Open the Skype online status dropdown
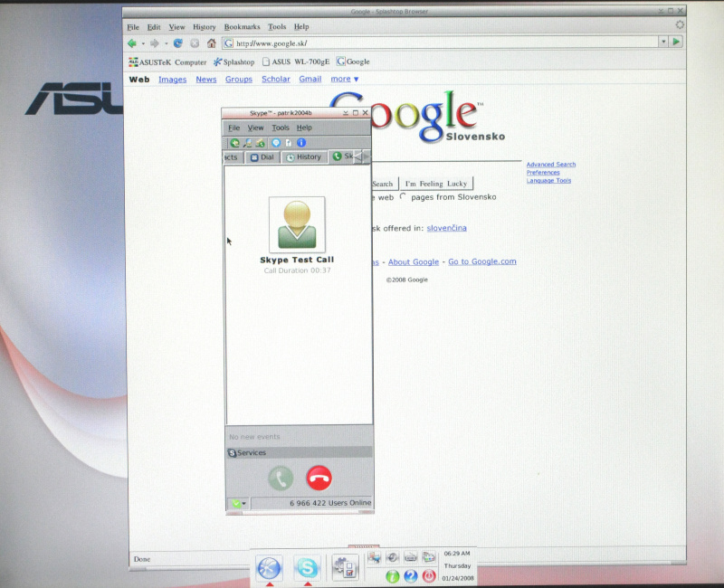724x588 pixels. tap(239, 503)
